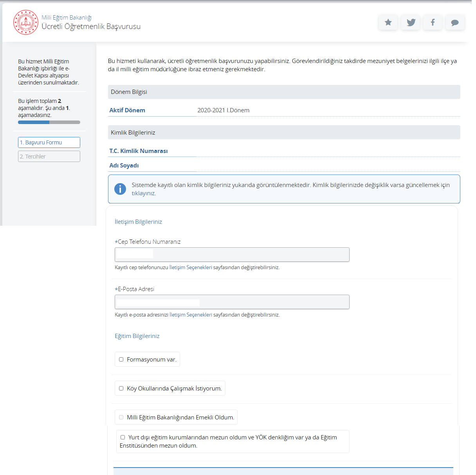Open the comment speech bubble icon
The height and width of the screenshot is (475, 476).
pyautogui.click(x=455, y=22)
